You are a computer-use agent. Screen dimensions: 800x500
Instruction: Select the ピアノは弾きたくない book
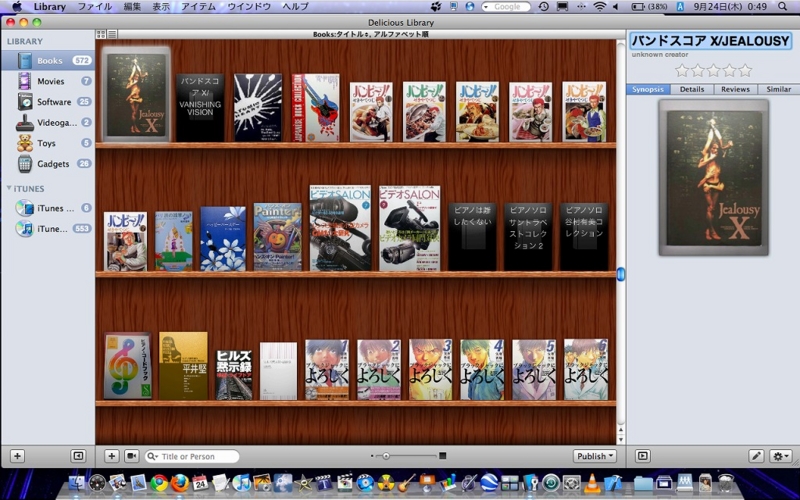pyautogui.click(x=472, y=237)
